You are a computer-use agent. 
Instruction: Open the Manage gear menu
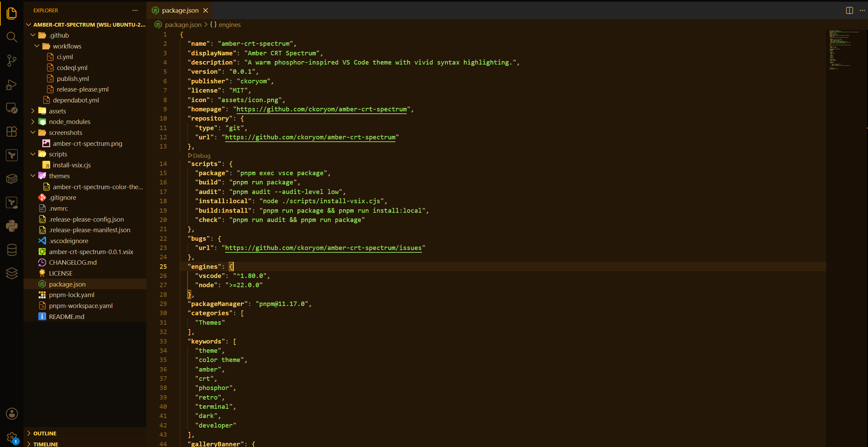(x=12, y=437)
